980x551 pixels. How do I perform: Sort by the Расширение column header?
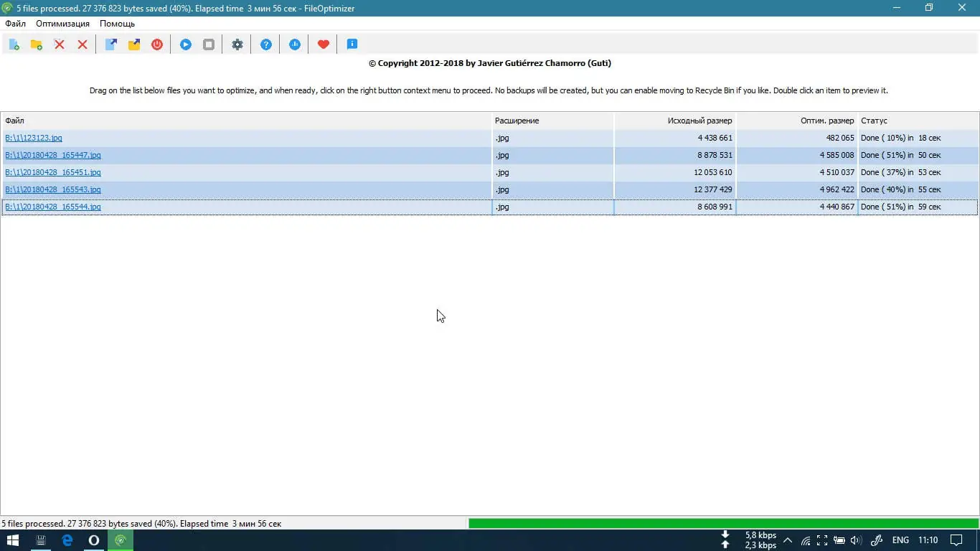tap(552, 121)
